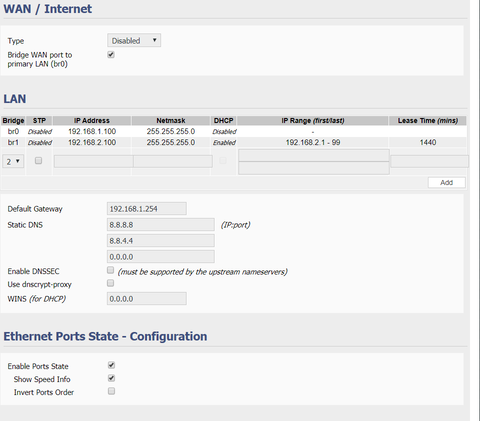Select the br0 bridge row
This screenshot has height=421, width=480.
234,131
